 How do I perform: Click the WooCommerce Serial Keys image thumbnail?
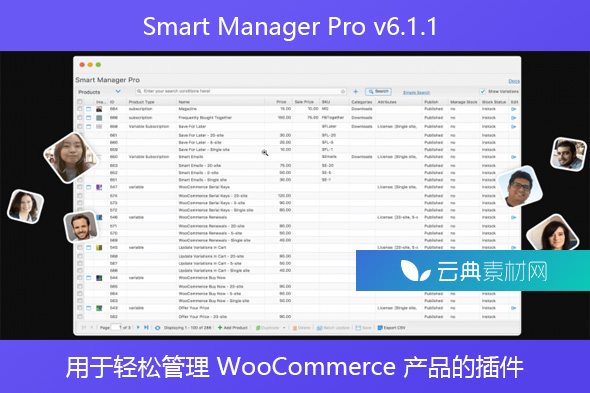[x=99, y=187]
